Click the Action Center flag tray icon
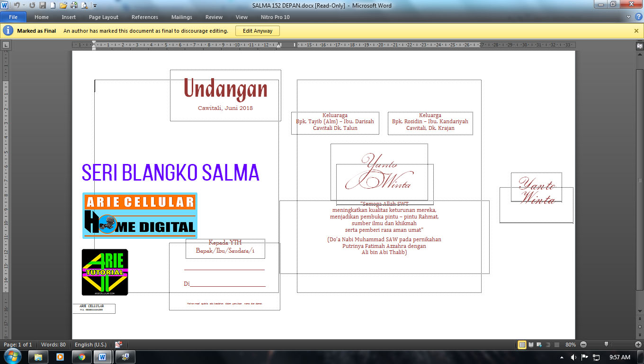The width and height of the screenshot is (644, 364). 585,357
